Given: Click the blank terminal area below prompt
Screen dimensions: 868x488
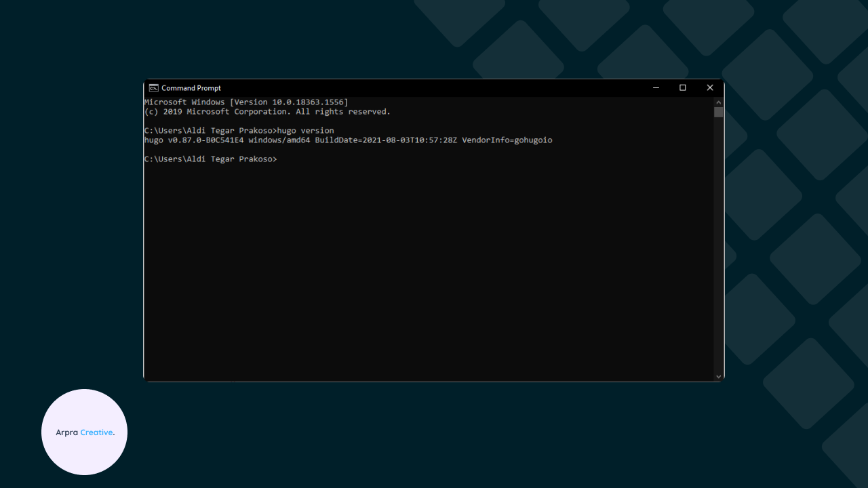Looking at the screenshot, I should coord(427,271).
